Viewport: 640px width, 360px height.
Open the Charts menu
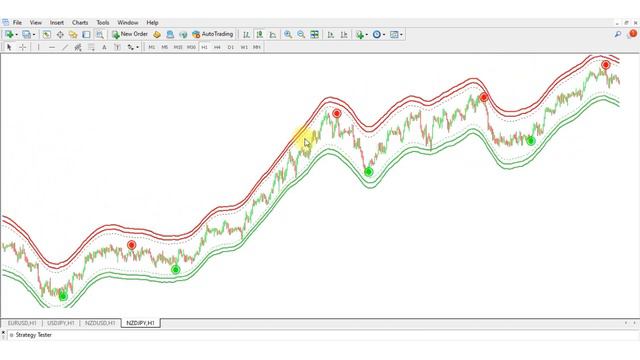[x=80, y=22]
